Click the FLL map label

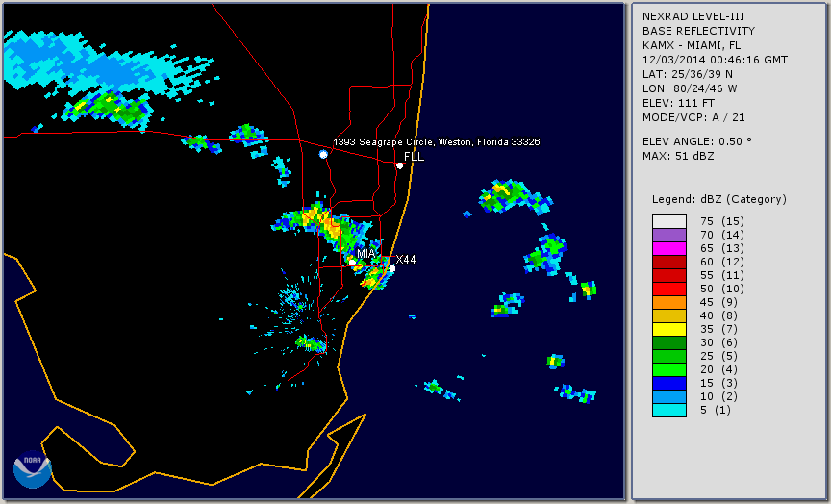pos(414,157)
